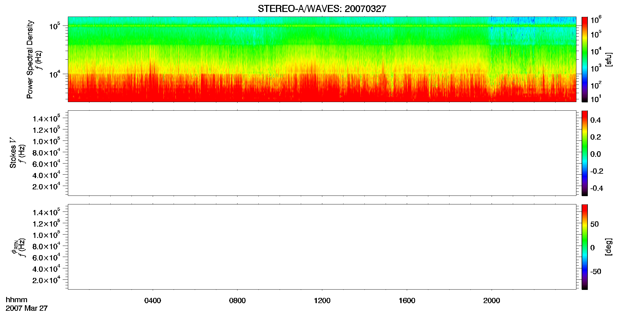Click the 1600 time axis label
The height and width of the screenshot is (332, 644).
pyautogui.click(x=407, y=301)
